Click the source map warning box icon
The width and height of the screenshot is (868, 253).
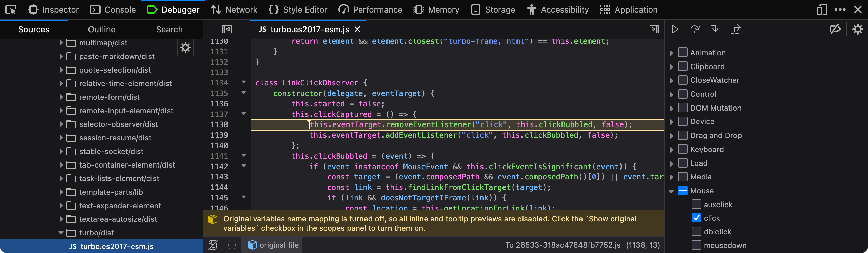[x=213, y=219]
